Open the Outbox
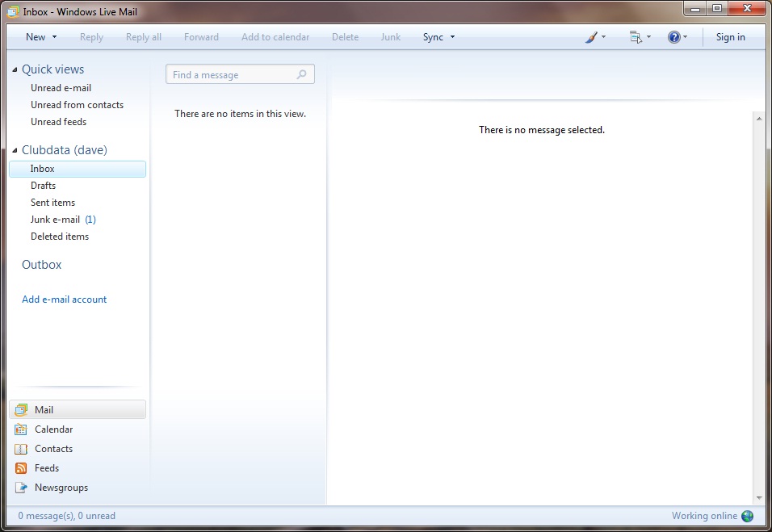 tap(42, 265)
